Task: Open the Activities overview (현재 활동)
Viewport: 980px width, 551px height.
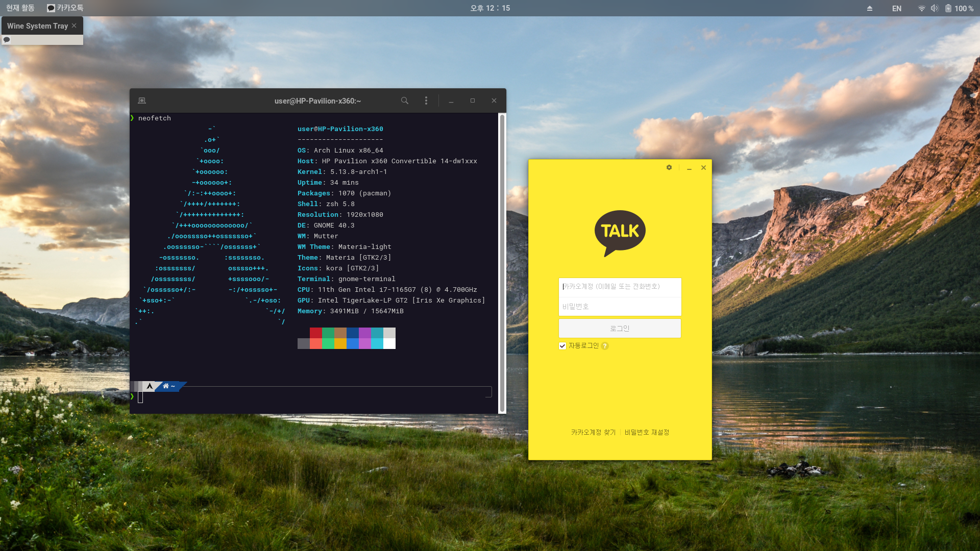Action: pos(20,8)
